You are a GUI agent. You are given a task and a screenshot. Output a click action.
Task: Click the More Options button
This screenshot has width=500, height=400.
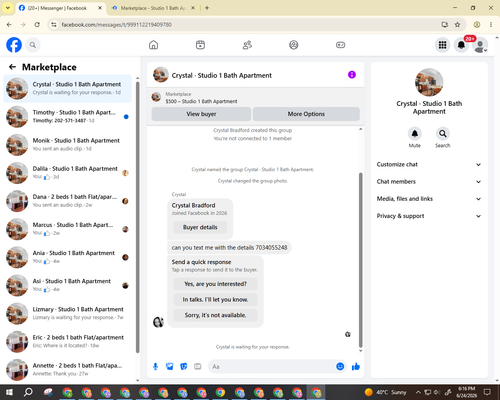[x=306, y=114]
